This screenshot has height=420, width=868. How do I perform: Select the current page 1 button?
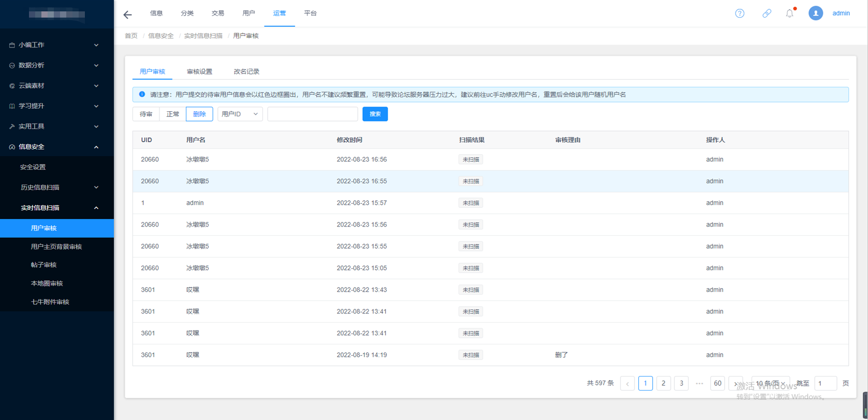(x=645, y=383)
